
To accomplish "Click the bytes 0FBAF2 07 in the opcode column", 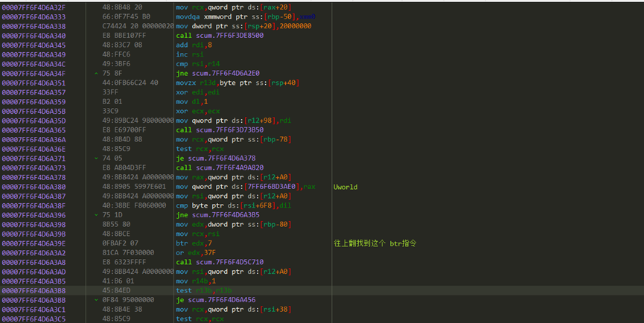I will 118,243.
